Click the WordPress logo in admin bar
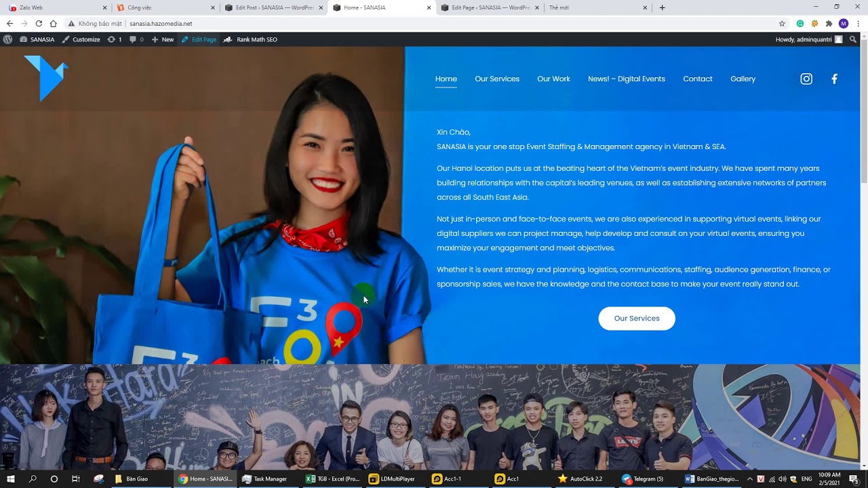The image size is (868, 488). pos(7,39)
